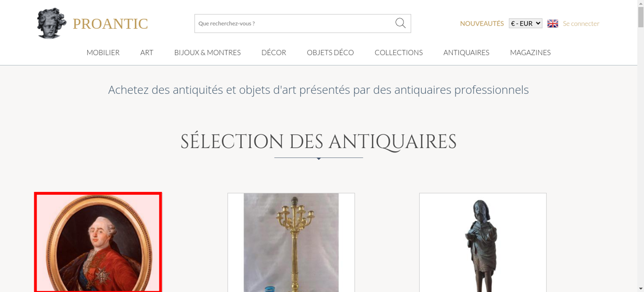Open the DÉCOR menu
This screenshot has height=292, width=644.
pos(274,52)
